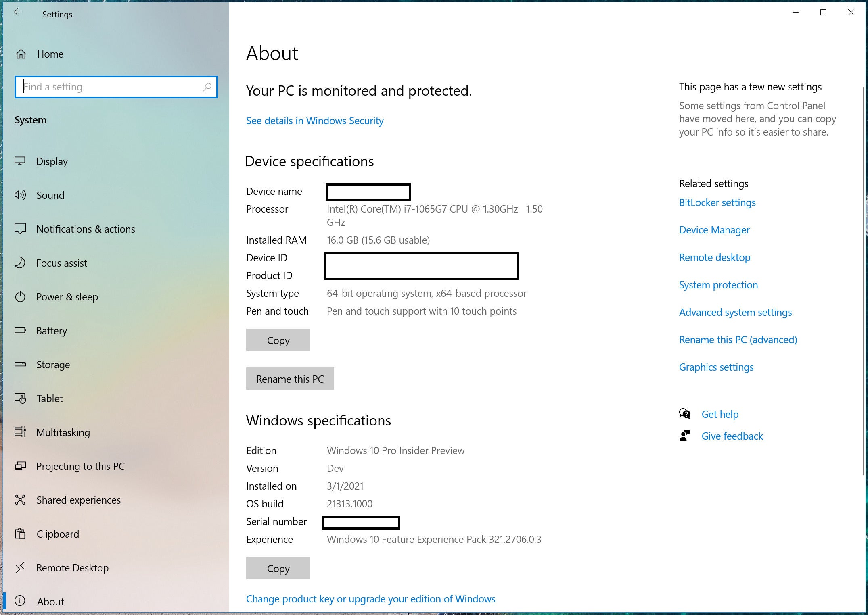The height and width of the screenshot is (615, 868).
Task: Open Power & sleep settings icon
Action: coord(23,297)
